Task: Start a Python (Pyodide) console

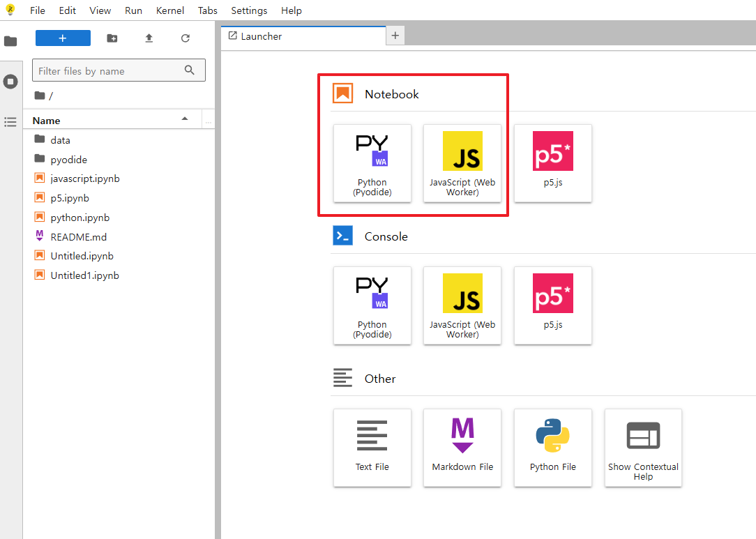Action: coord(372,305)
